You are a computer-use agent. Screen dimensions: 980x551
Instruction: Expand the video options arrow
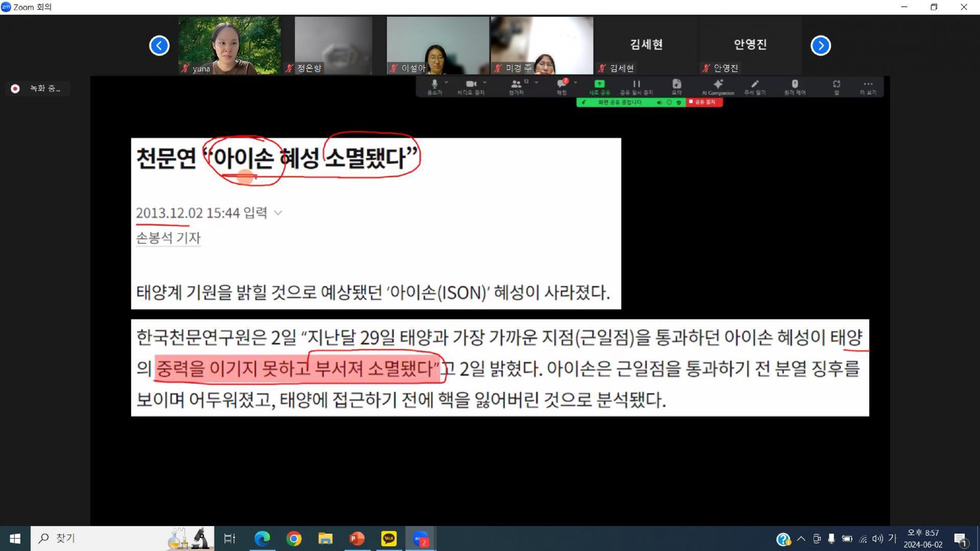[x=484, y=82]
